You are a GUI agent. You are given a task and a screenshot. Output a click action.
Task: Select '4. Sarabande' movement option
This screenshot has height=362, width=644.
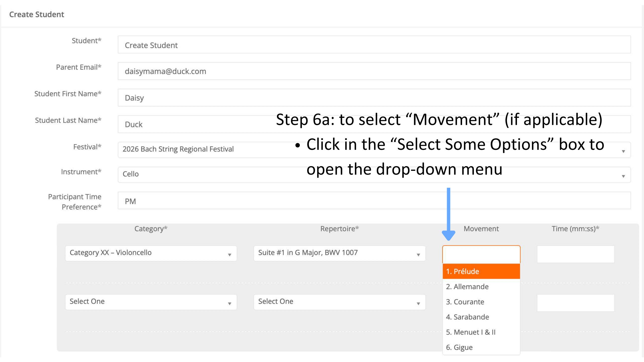[481, 317]
